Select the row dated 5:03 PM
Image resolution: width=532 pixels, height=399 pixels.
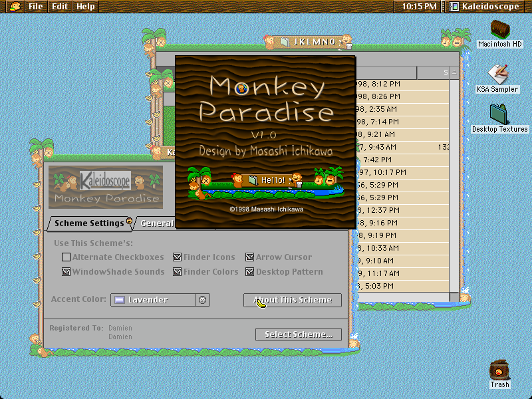pyautogui.click(x=402, y=286)
